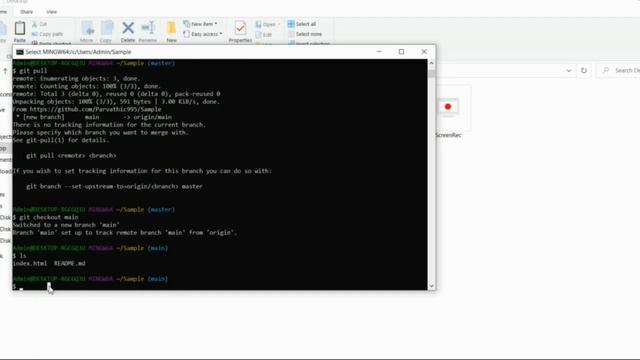
Task: Maximize the MINGW64 terminal window
Action: pos(401,52)
